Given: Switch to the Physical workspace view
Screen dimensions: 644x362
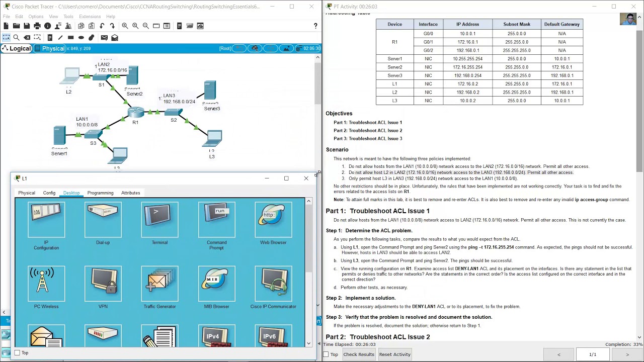Looking at the screenshot, I should tap(49, 48).
